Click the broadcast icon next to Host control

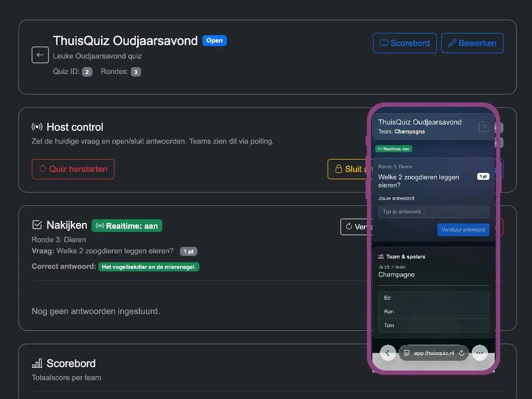pos(37,127)
